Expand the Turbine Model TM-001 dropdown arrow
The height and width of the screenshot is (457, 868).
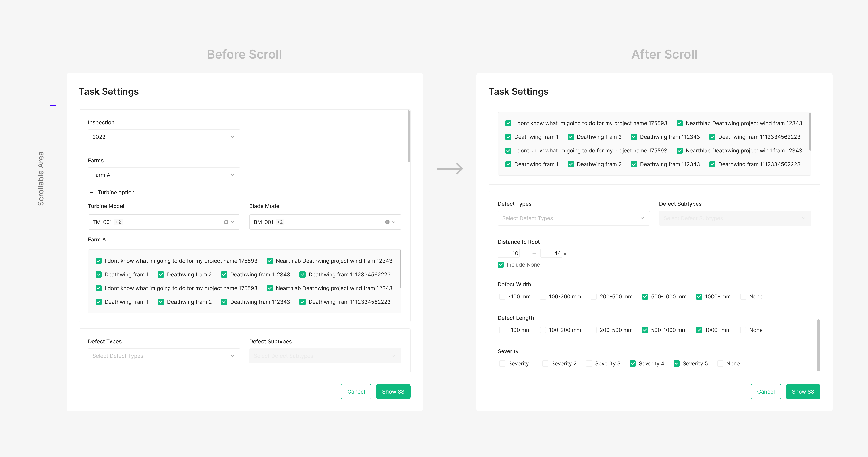click(233, 222)
